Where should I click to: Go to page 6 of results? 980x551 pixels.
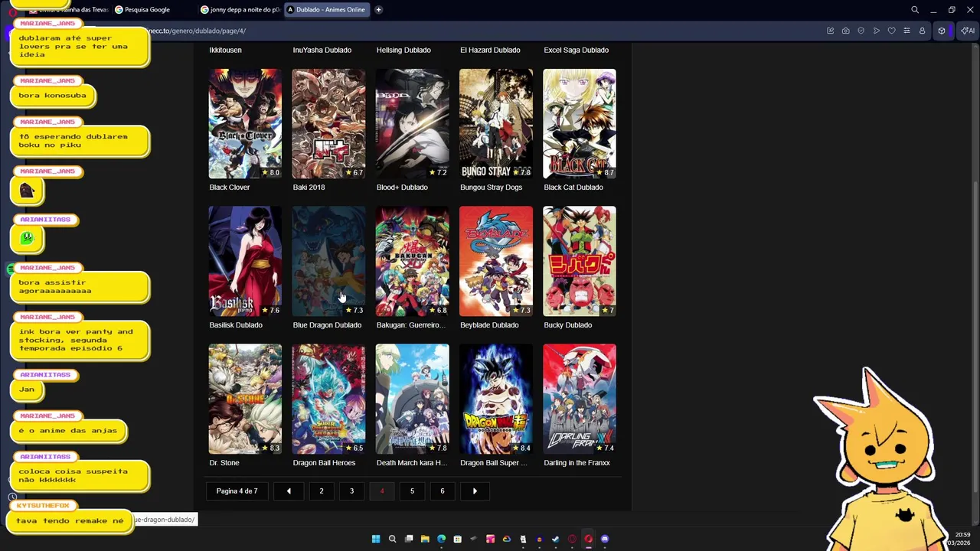(x=442, y=491)
